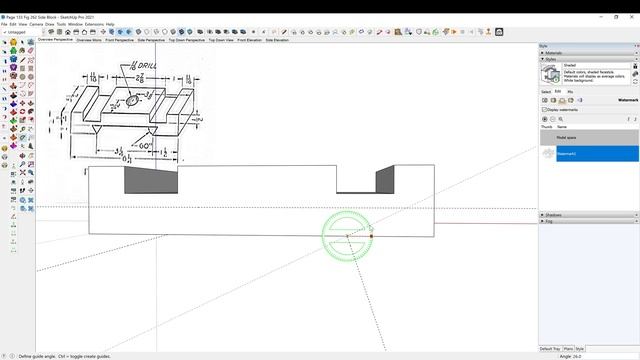Click the Angle measurement box
Screen dimensions: 640x360
606,356
